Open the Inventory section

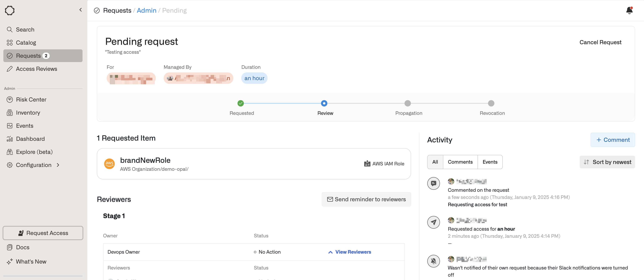click(x=28, y=113)
